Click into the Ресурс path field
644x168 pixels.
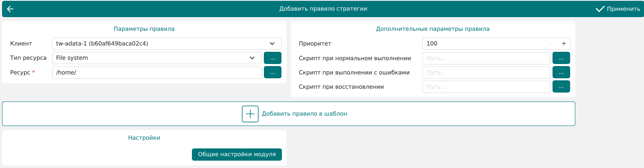point(157,73)
